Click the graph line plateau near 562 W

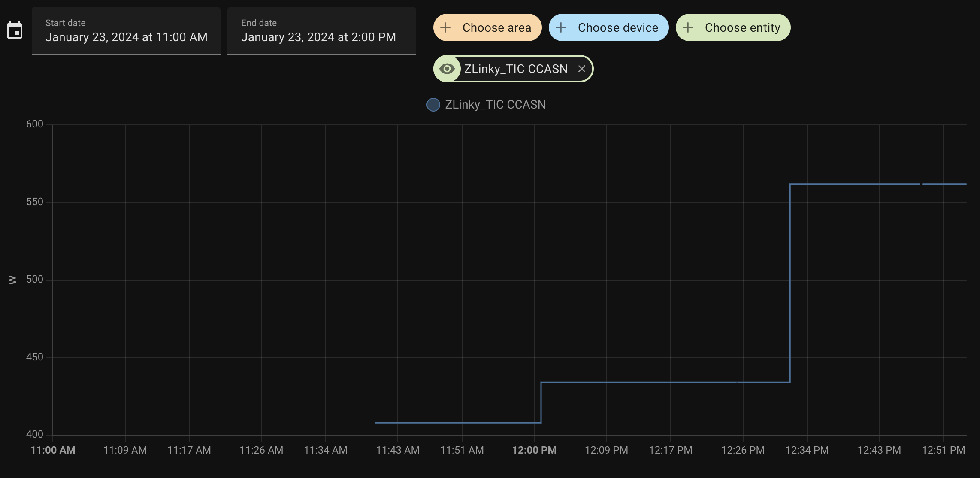[x=878, y=184]
